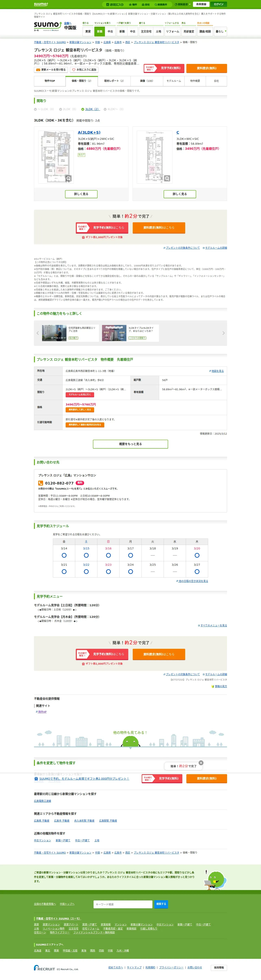Screen dimensions: 261x980
Task: Click the キーワード検索 input field
Action: pyautogui.click(x=123, y=904)
